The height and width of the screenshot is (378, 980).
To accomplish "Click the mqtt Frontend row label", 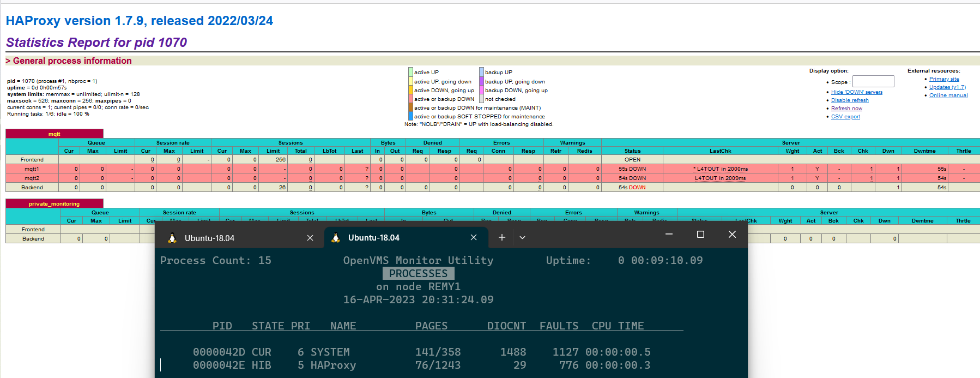I will coord(32,160).
